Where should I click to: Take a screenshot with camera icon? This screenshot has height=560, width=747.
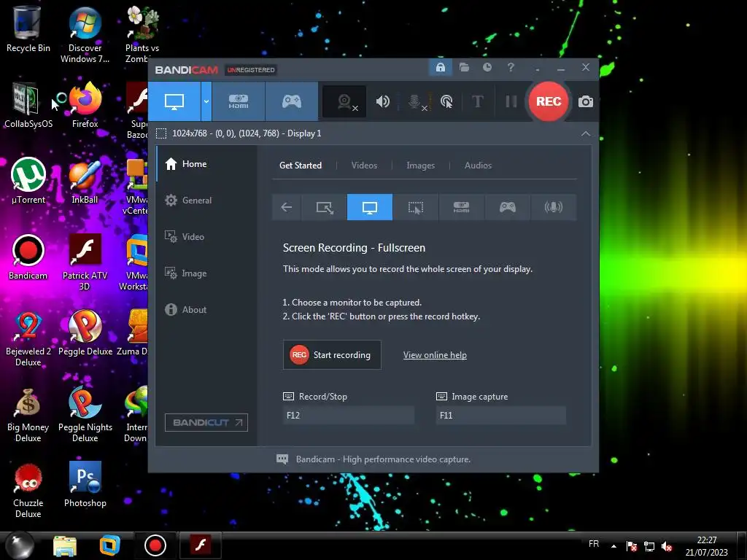click(x=586, y=101)
